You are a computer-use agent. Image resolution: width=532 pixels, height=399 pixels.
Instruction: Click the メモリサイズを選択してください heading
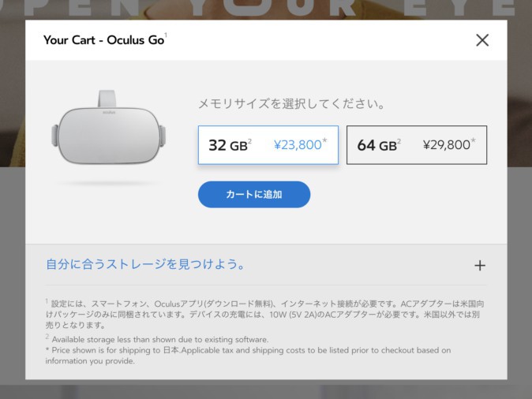291,104
